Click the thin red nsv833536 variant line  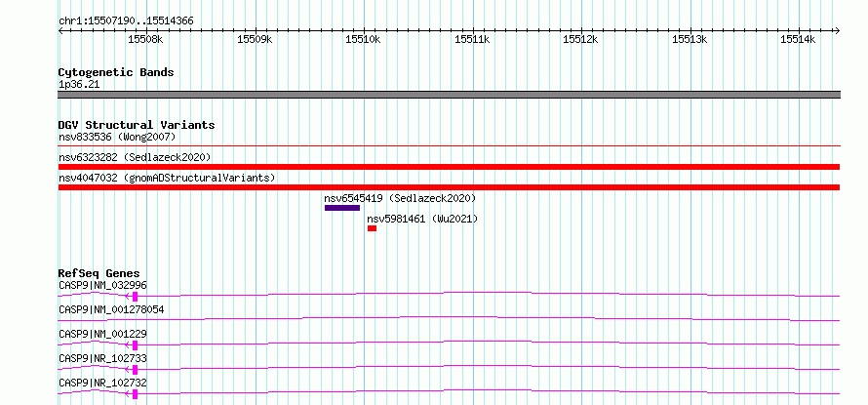click(449, 146)
